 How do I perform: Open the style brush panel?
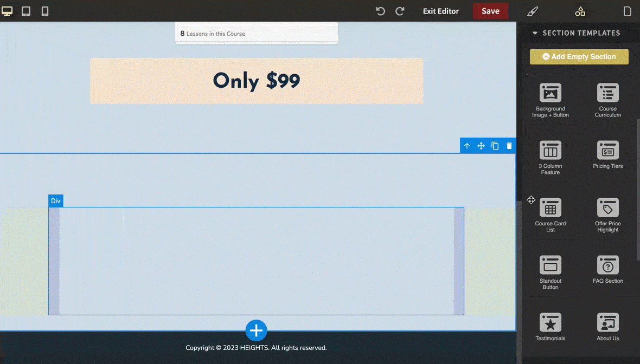pyautogui.click(x=533, y=11)
